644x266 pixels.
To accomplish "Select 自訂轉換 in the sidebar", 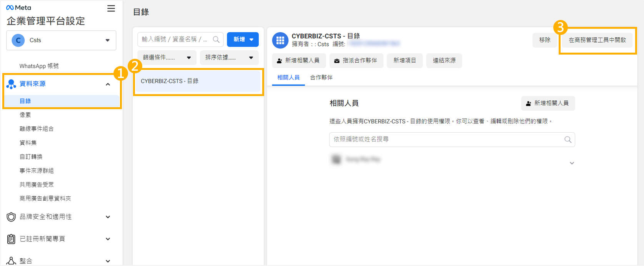I will click(x=31, y=157).
